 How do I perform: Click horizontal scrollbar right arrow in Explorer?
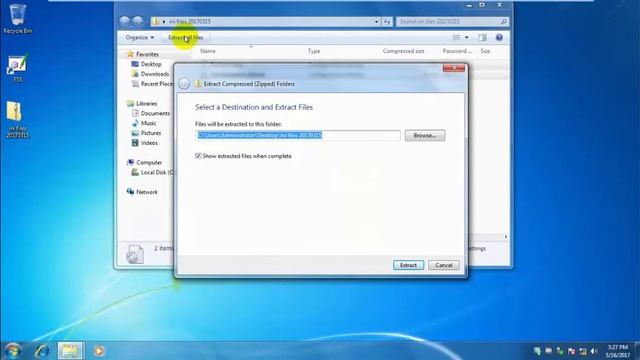tap(506, 237)
